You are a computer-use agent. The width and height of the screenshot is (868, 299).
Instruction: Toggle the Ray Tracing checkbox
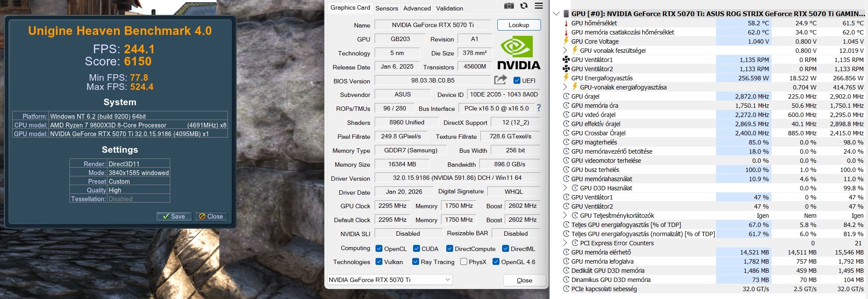[416, 261]
